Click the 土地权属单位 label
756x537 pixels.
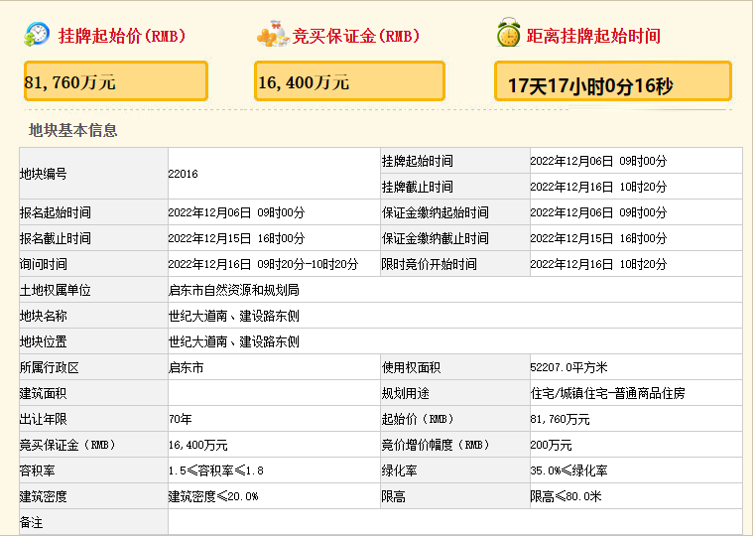click(55, 290)
